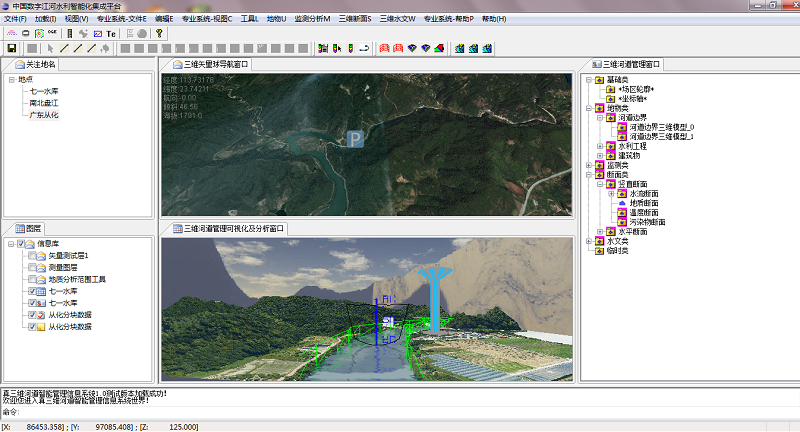Select the 三维矢量球导航窗口 tab

211,64
